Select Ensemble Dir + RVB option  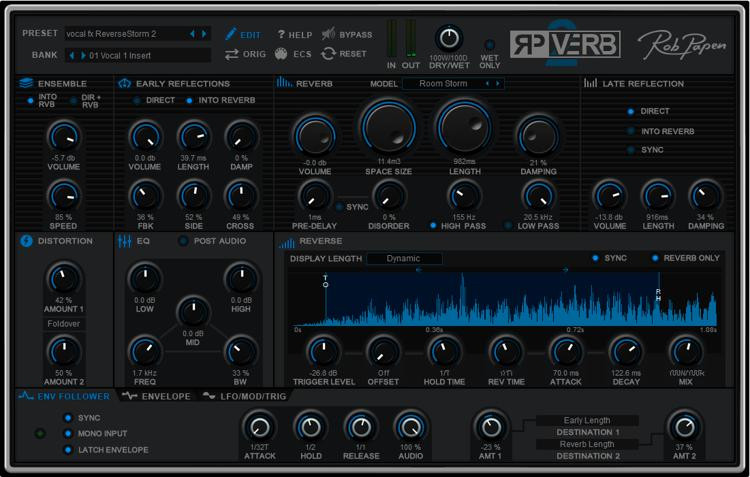[x=73, y=100]
